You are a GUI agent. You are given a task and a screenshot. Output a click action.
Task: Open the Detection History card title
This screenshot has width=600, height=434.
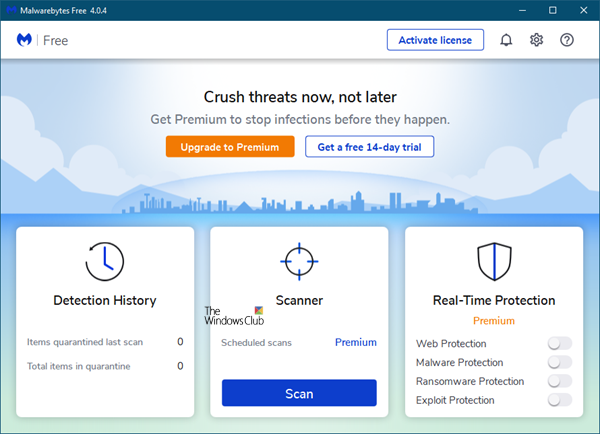[105, 300]
